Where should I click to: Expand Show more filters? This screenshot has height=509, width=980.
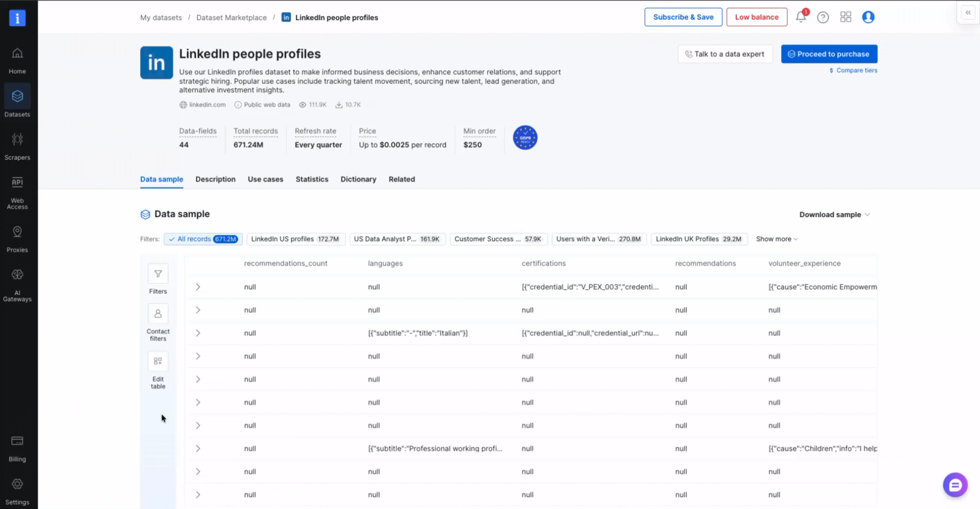point(776,239)
